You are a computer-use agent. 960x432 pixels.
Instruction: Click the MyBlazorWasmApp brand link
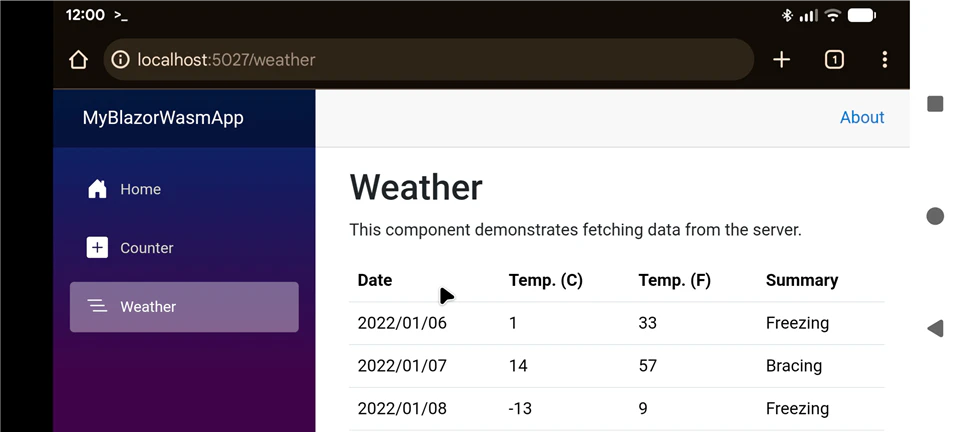point(163,117)
